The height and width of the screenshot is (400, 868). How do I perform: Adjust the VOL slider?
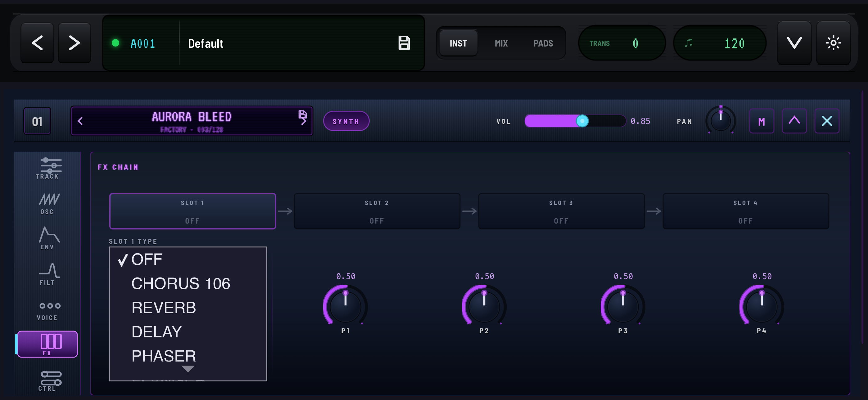[575, 121]
